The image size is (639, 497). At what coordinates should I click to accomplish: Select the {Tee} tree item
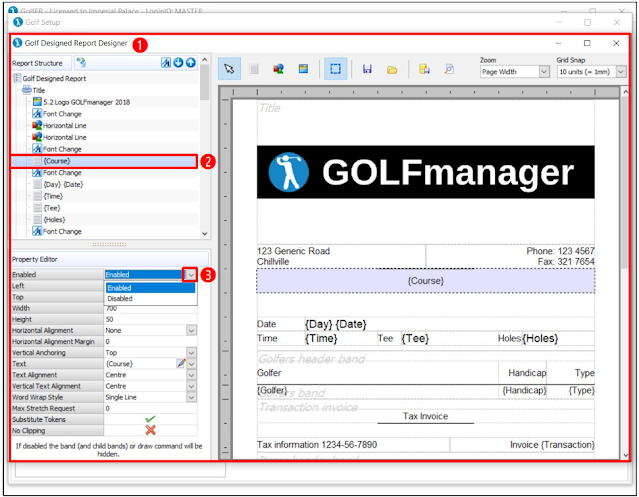[x=52, y=208]
